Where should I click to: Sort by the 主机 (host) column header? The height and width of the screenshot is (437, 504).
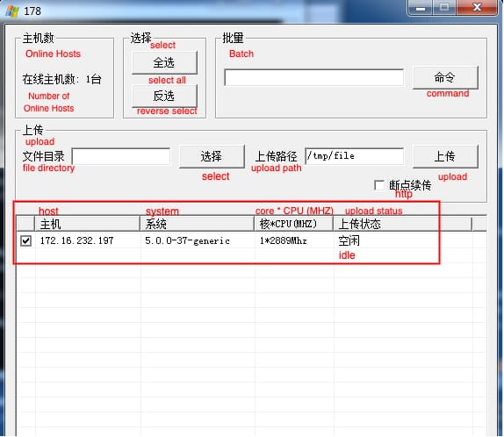87,224
